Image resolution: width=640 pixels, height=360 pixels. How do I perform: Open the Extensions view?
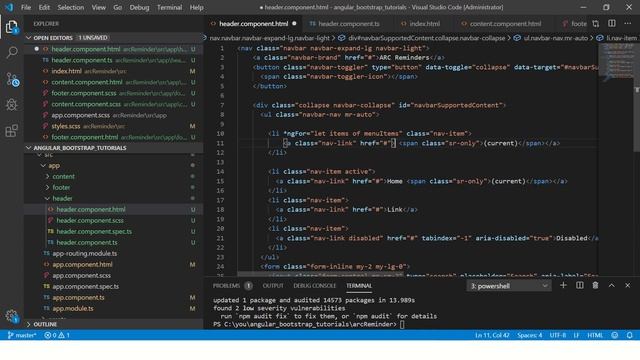click(12, 131)
